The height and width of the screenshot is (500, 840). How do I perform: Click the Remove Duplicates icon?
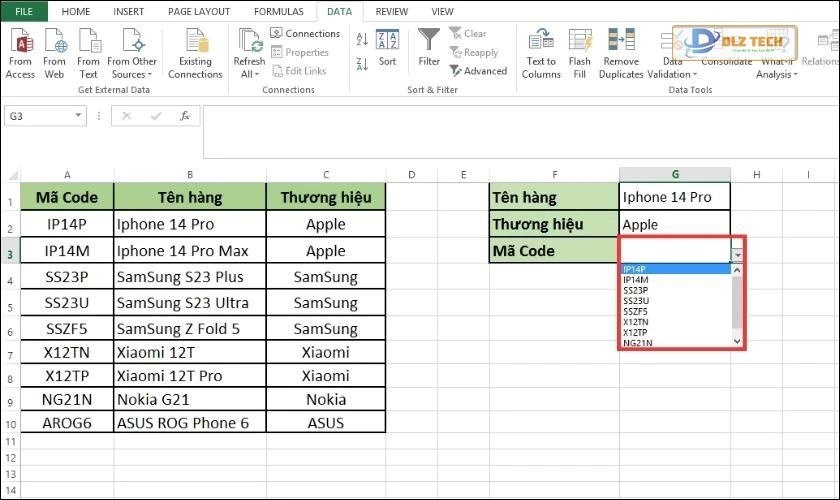point(621,42)
